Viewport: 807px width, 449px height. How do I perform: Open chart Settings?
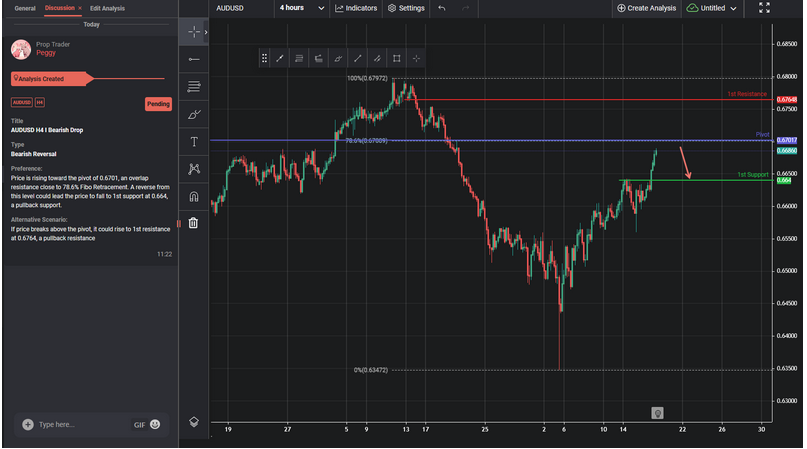coord(406,8)
